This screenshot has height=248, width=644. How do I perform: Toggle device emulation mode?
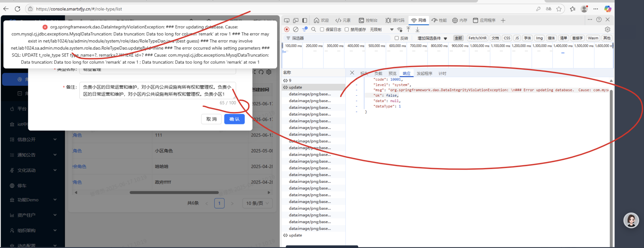coord(296,20)
